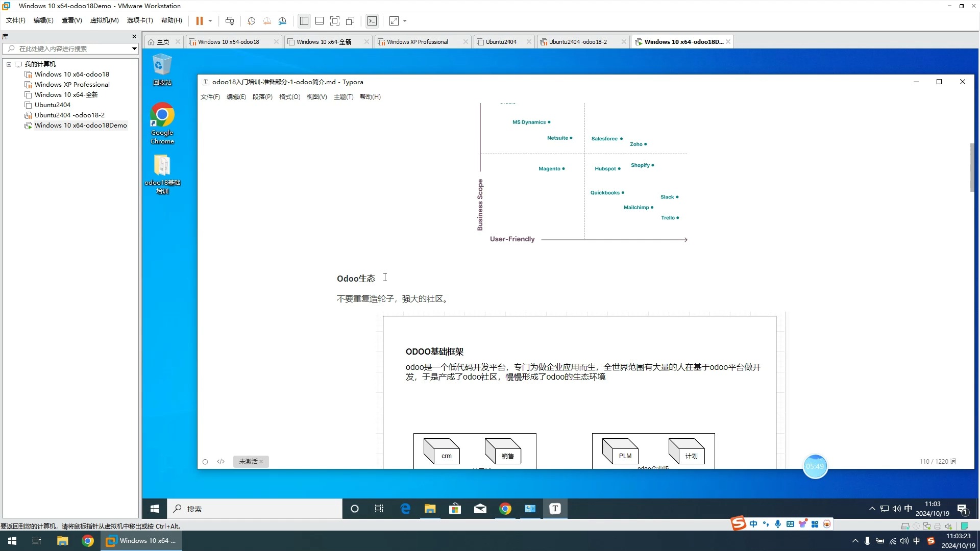This screenshot has height=551, width=980.
Task: Click the Odoo生态 heading text
Action: (356, 279)
